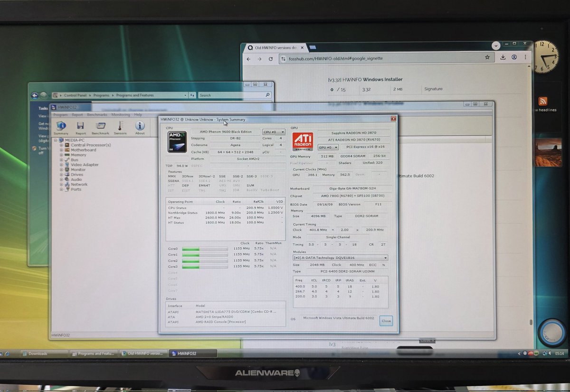Expand the Drives tree node
Screen dimensions: 570x392
click(x=61, y=175)
